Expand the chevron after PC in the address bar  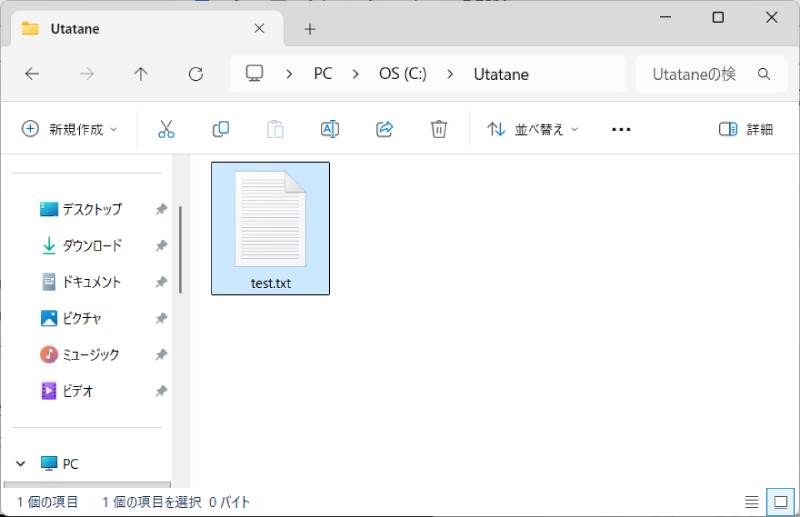tap(356, 74)
